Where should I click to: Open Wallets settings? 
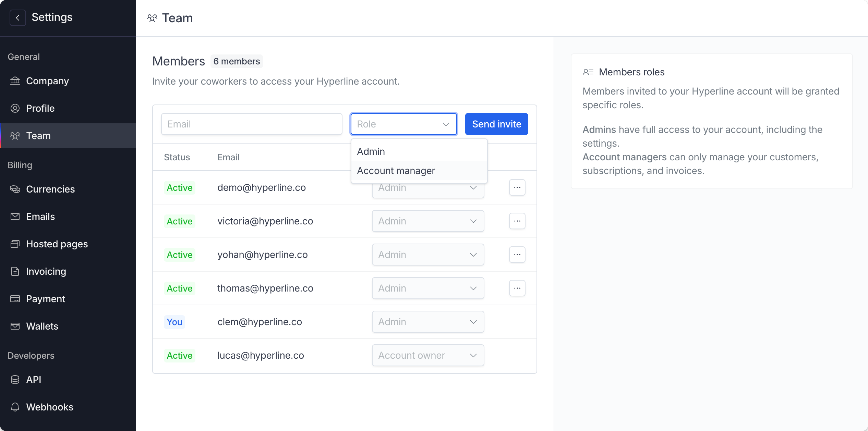(x=68, y=326)
